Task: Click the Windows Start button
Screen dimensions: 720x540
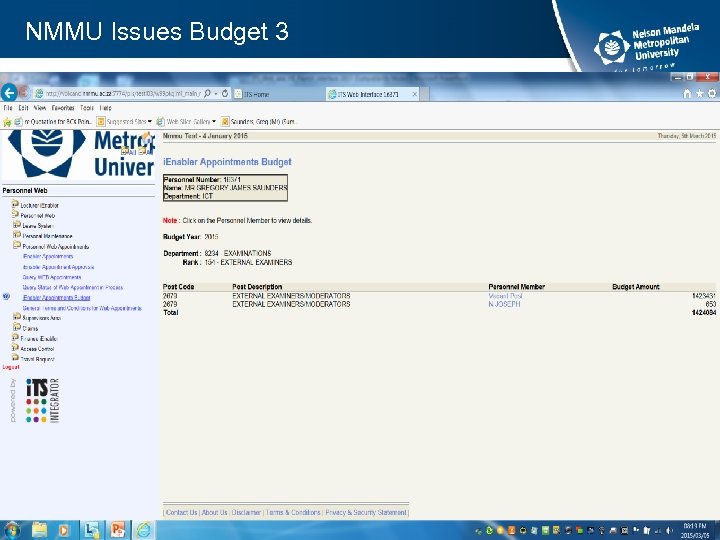Action: point(12,530)
